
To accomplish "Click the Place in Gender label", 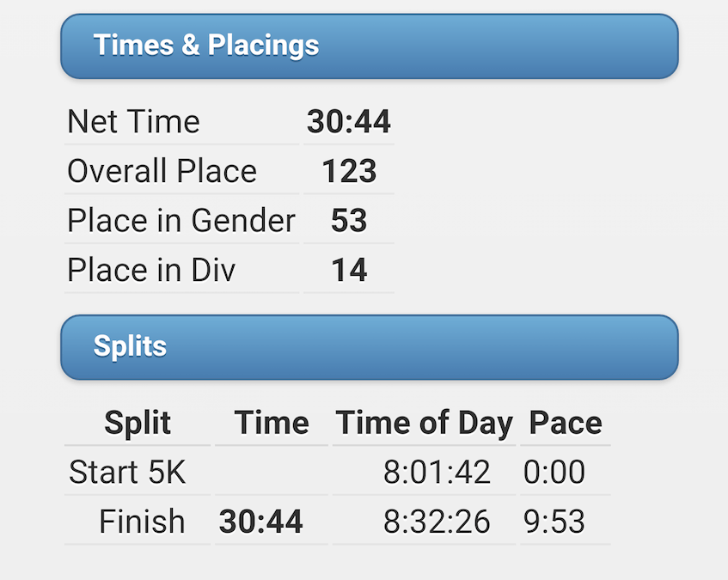I will (x=180, y=221).
